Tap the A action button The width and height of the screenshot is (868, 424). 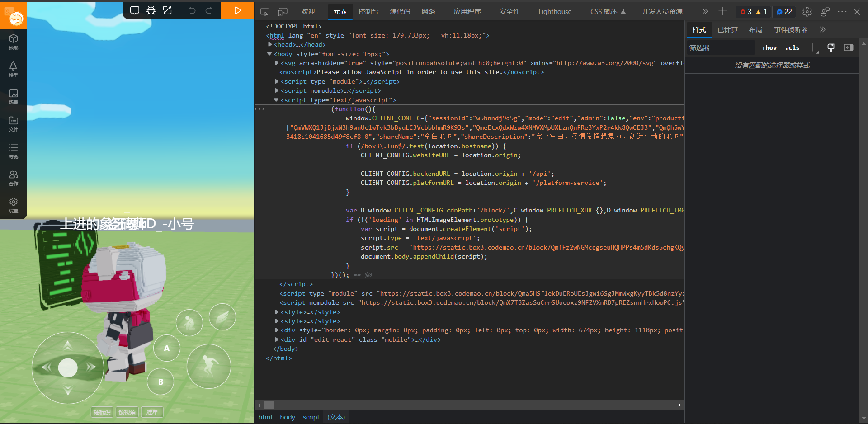pyautogui.click(x=167, y=349)
